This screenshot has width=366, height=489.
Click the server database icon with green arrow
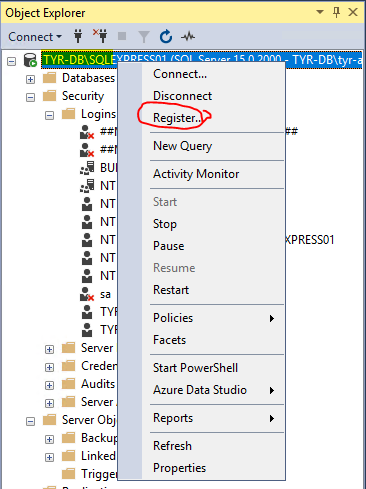click(30, 60)
